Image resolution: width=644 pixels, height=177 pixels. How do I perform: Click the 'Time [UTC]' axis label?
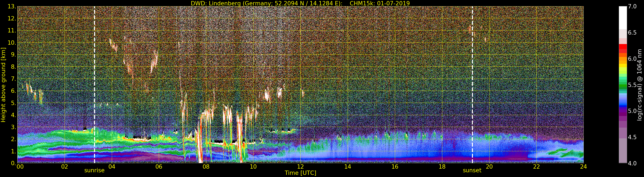tap(300, 173)
